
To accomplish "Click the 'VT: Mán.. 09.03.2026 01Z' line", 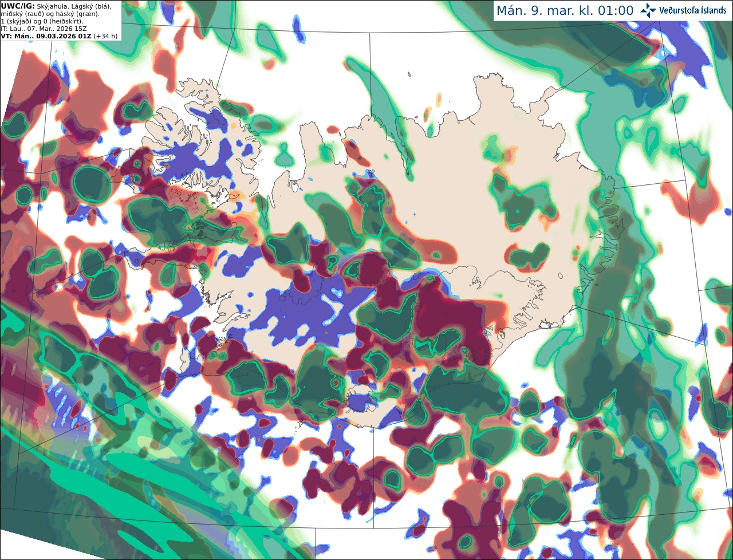I will pos(46,36).
